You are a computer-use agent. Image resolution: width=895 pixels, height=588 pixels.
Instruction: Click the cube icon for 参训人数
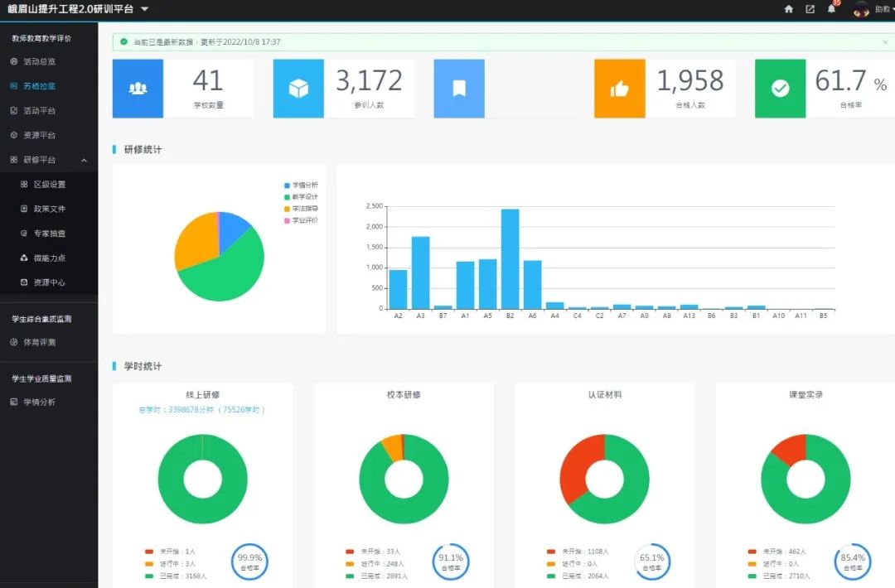tap(298, 89)
